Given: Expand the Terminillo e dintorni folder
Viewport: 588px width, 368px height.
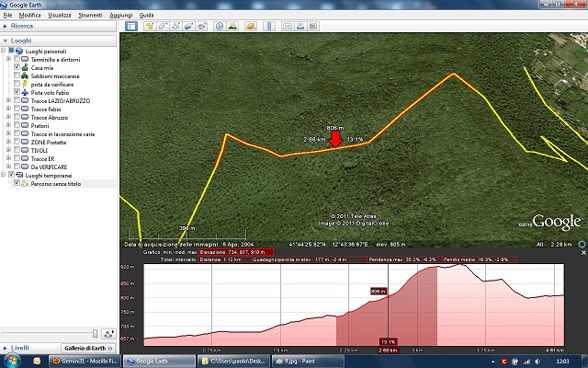Looking at the screenshot, I should (8, 59).
